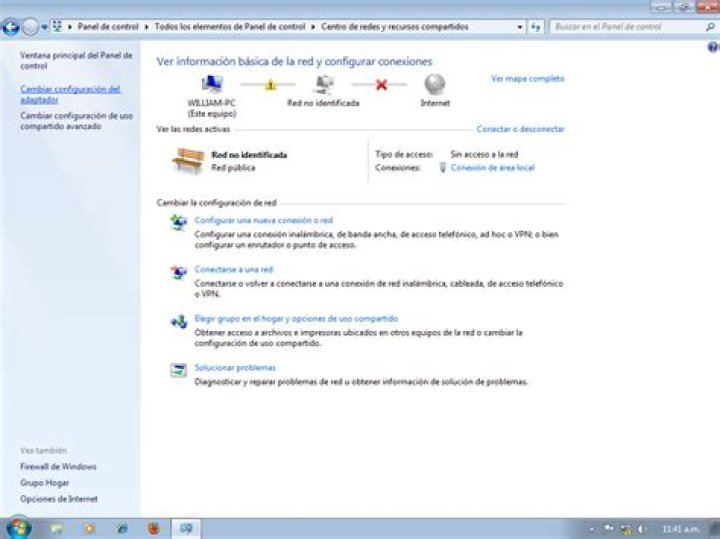The image size is (720, 539).
Task: Click the 'Red pública' network type text
Action: [233, 168]
